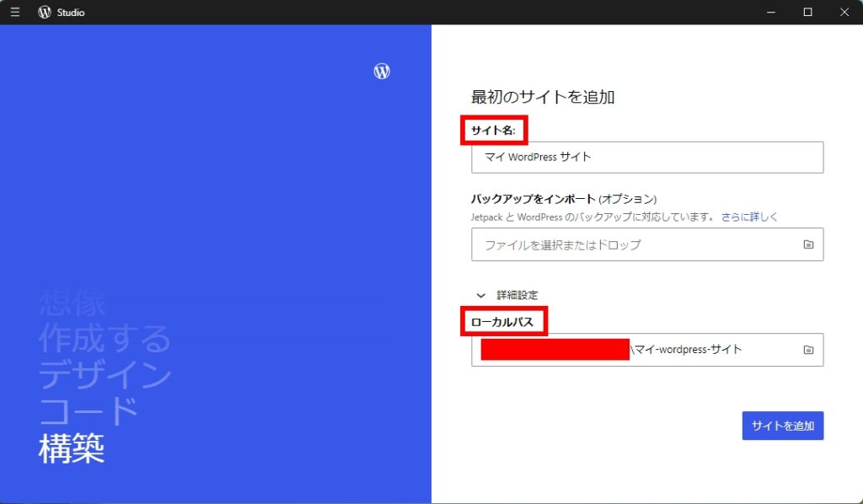Click the WordPress logo on the blue panel
This screenshot has width=863, height=504.
[381, 71]
